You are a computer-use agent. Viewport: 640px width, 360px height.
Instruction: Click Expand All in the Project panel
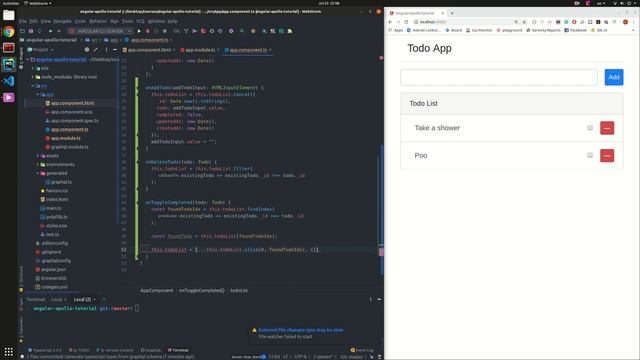(x=96, y=50)
